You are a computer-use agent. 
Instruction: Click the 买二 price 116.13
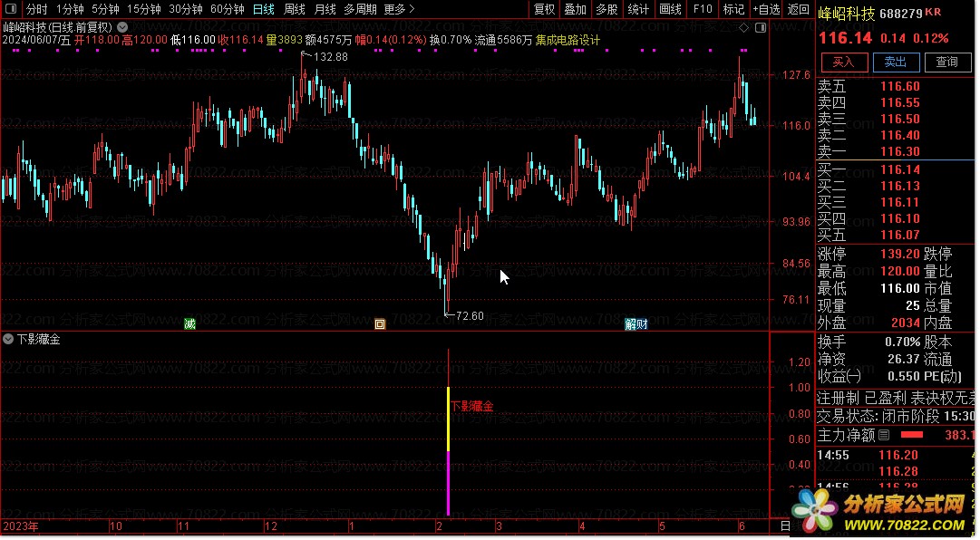click(x=900, y=186)
